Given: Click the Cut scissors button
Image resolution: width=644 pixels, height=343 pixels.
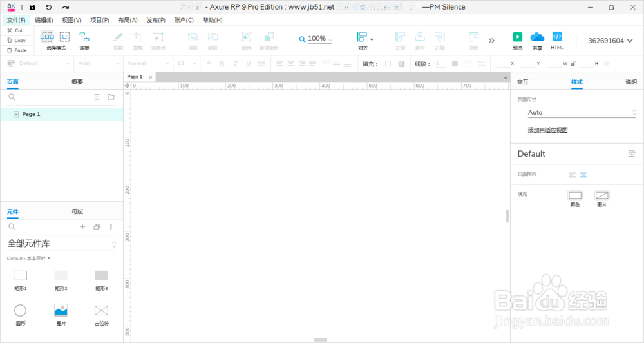Looking at the screenshot, I should pos(15,30).
